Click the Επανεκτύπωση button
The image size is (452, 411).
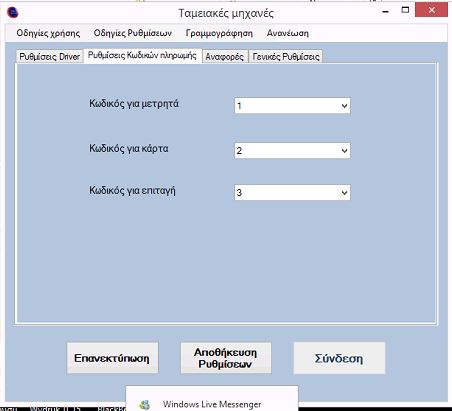pyautogui.click(x=112, y=358)
